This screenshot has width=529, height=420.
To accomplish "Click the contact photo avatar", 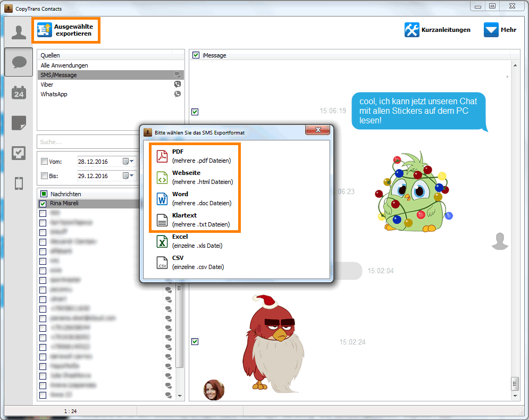I will 214,390.
